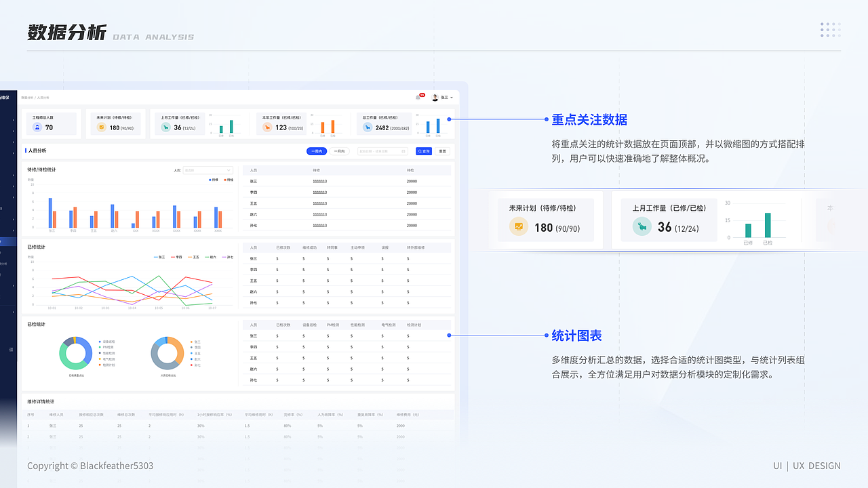Click the PM检测 legend dot of donut chart
868x488 pixels.
pos(100,348)
